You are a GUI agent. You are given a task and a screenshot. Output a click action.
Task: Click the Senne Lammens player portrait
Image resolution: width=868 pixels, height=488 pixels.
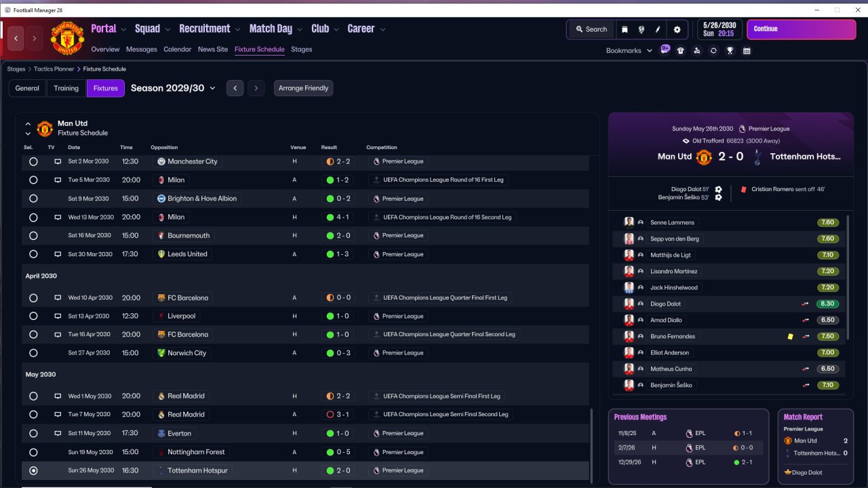(x=629, y=222)
